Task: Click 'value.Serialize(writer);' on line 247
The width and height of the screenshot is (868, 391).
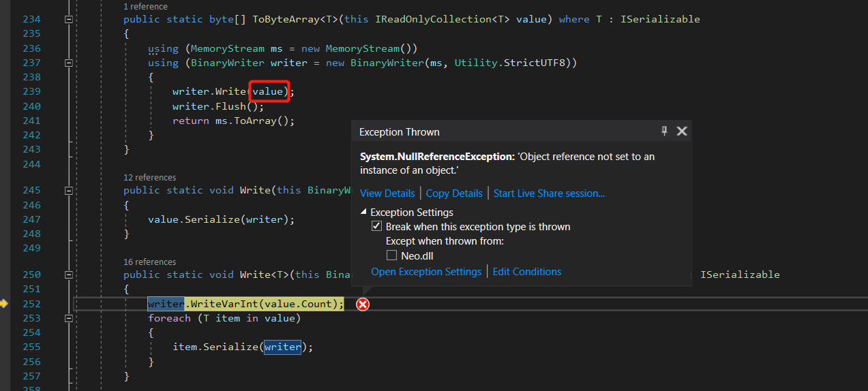Action: coord(222,219)
